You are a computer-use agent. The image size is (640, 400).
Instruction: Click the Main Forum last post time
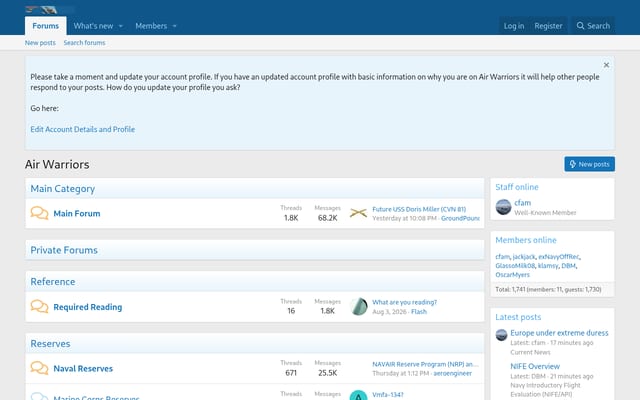(404, 218)
